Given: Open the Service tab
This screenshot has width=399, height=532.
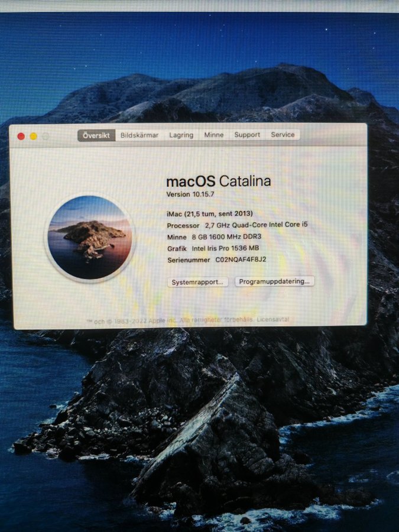Looking at the screenshot, I should coord(283,135).
